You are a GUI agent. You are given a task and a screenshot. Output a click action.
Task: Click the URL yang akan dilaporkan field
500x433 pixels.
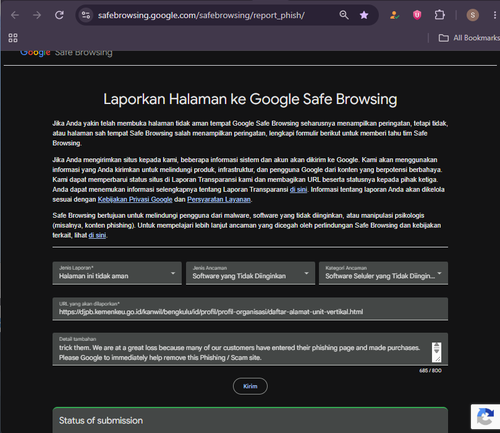(250, 309)
